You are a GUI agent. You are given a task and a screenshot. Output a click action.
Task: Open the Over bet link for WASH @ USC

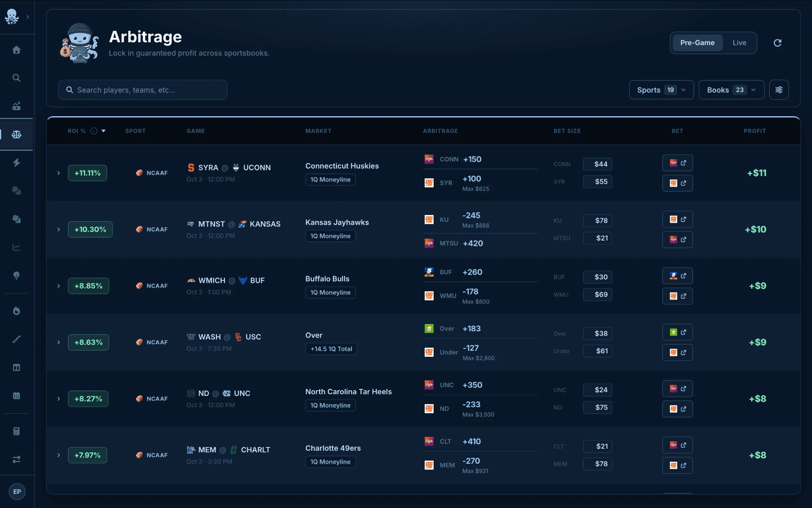click(x=677, y=332)
